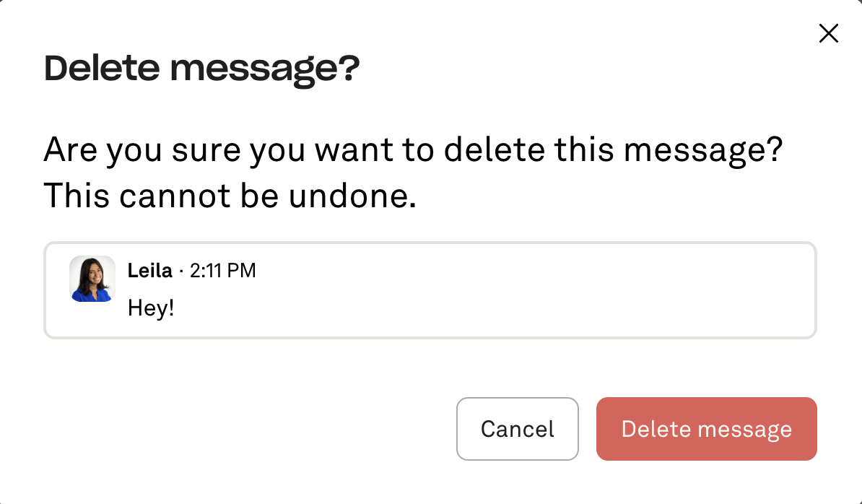Open Leila's profile from her avatar

(92, 279)
